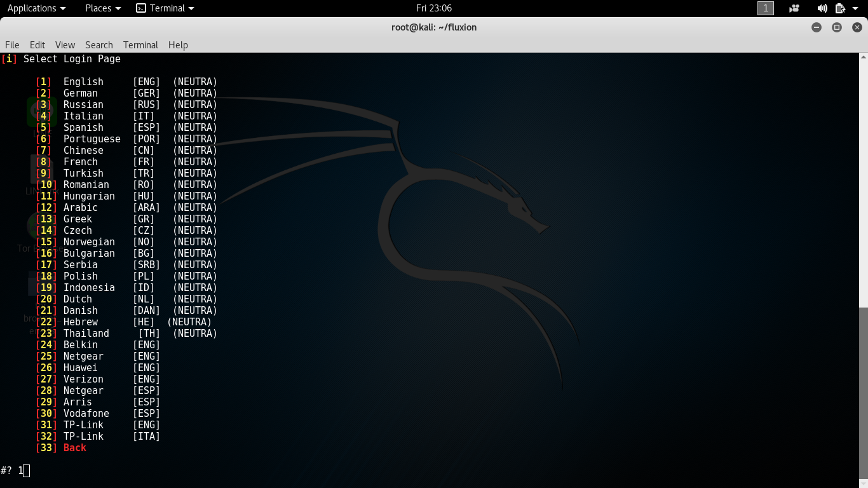Click the Romanian [RO] option row
The height and width of the screenshot is (488, 868).
(x=126, y=185)
